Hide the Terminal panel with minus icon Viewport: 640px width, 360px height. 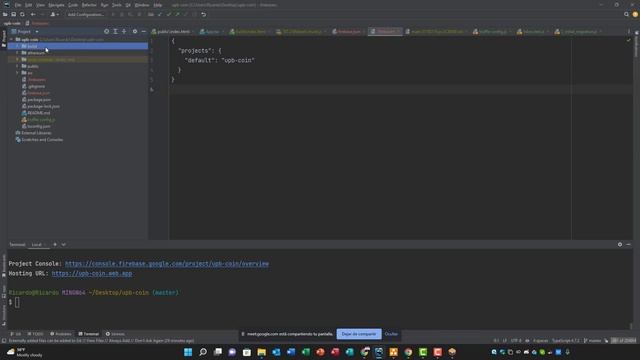pyautogui.click(x=628, y=244)
